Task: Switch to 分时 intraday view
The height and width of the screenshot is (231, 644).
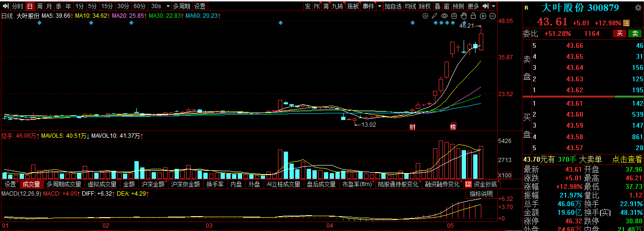Action: coord(18,6)
